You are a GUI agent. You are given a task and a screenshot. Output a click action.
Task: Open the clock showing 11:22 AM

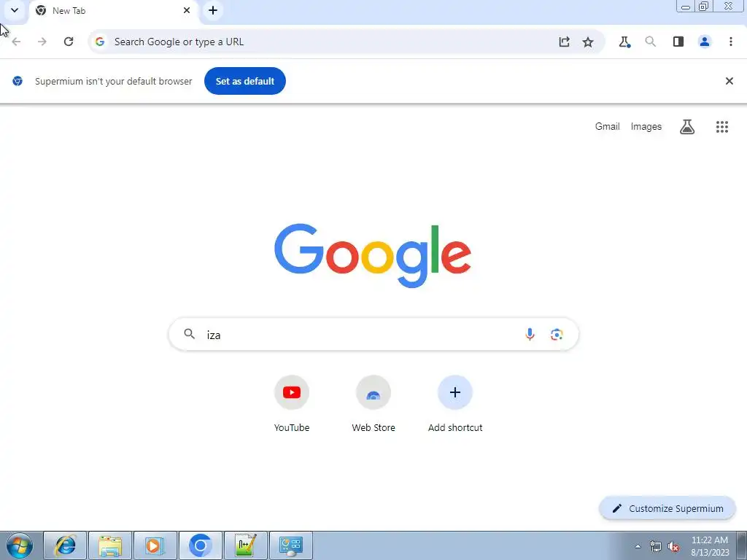(x=710, y=546)
